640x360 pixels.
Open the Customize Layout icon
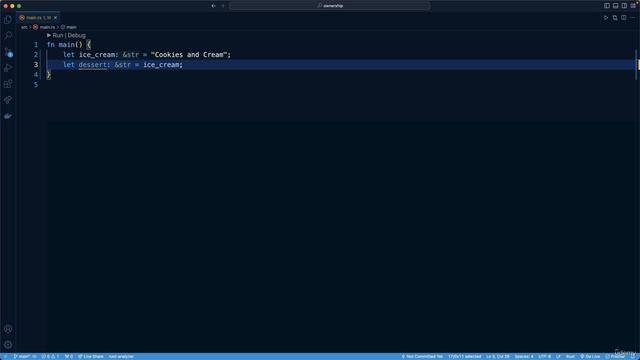(x=633, y=6)
